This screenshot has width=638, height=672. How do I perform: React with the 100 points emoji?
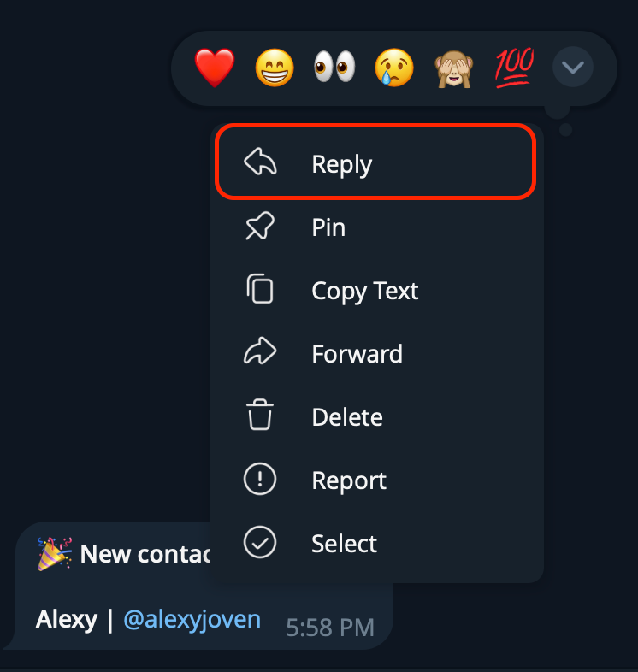(x=513, y=67)
